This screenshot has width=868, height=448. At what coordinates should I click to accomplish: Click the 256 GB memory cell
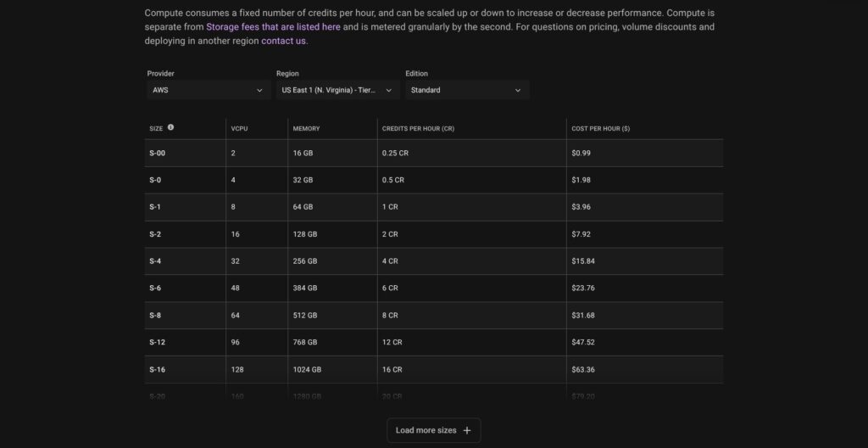tap(332, 261)
